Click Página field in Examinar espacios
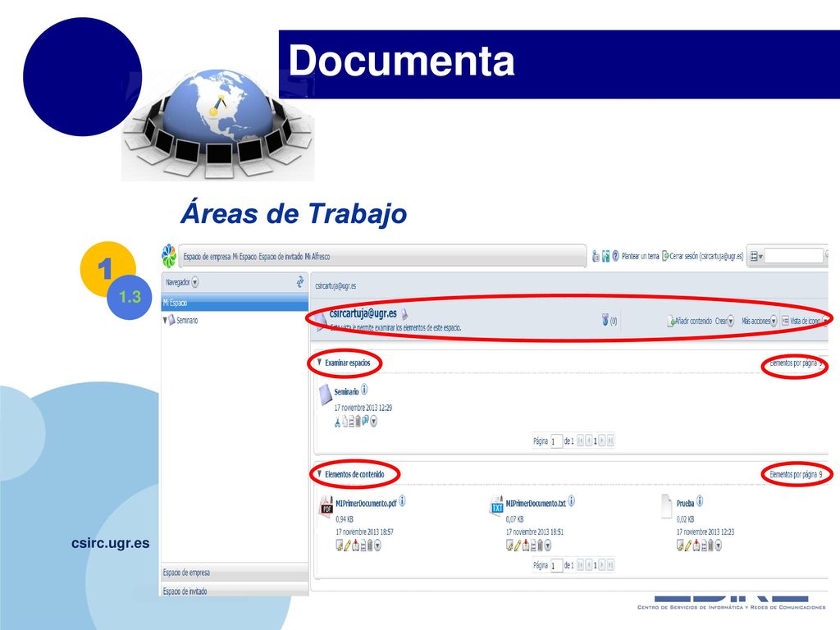Viewport: 840px width, 630px height. (x=556, y=441)
